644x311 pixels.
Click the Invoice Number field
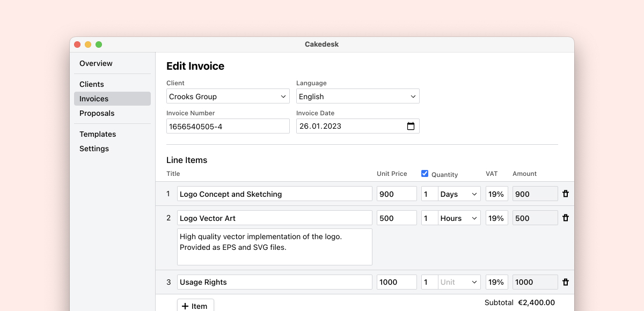click(x=228, y=127)
